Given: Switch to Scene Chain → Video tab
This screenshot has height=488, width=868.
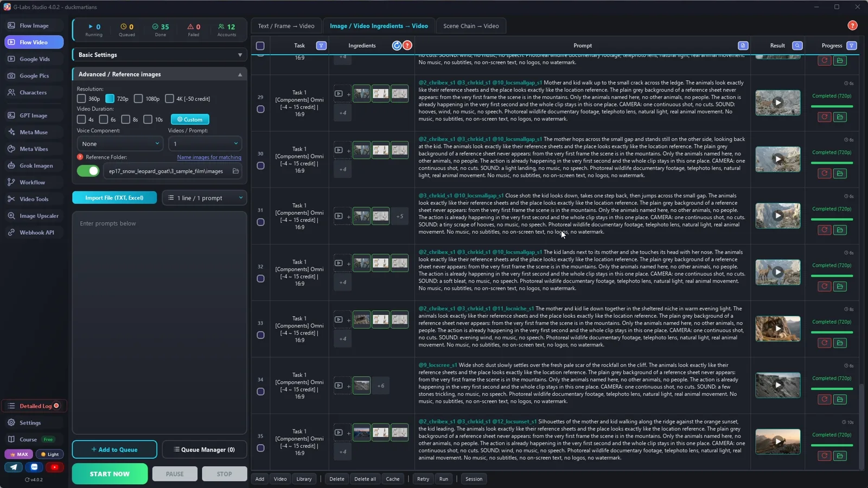Looking at the screenshot, I should tap(471, 26).
